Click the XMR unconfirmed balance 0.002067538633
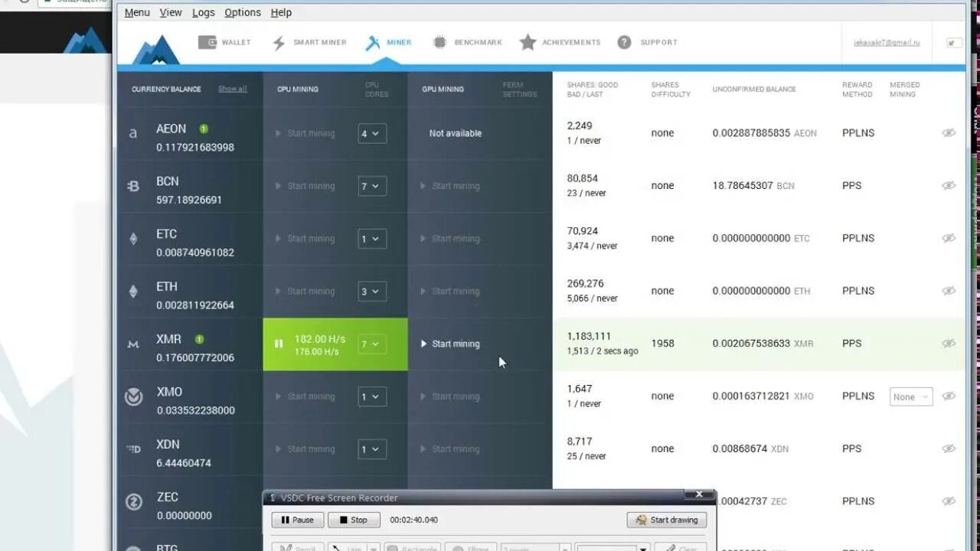The image size is (980, 551). (x=751, y=344)
